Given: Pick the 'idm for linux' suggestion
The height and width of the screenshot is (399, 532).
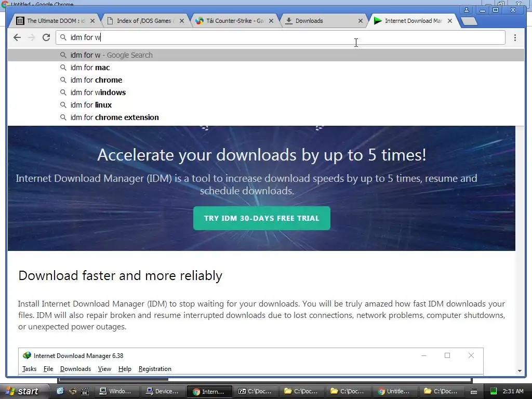Looking at the screenshot, I should tap(265, 105).
